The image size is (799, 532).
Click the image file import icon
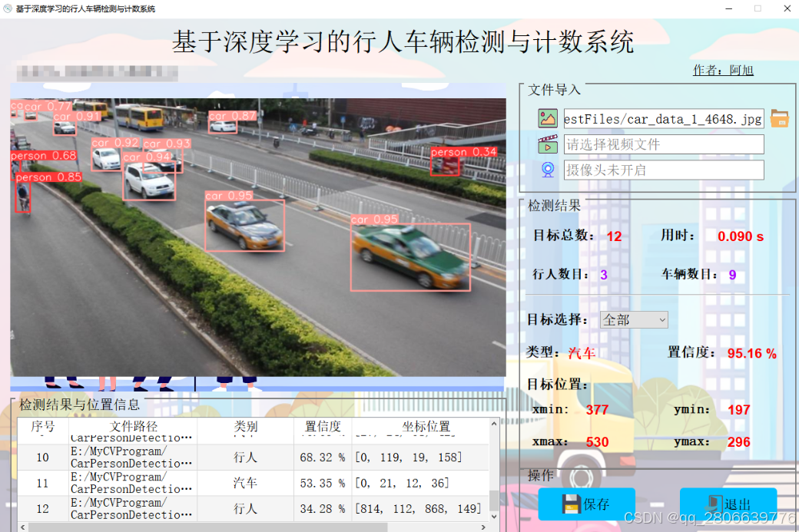[548, 119]
